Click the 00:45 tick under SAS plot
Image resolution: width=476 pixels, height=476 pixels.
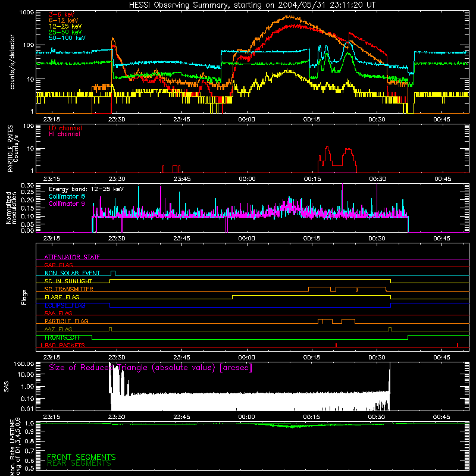441,417
